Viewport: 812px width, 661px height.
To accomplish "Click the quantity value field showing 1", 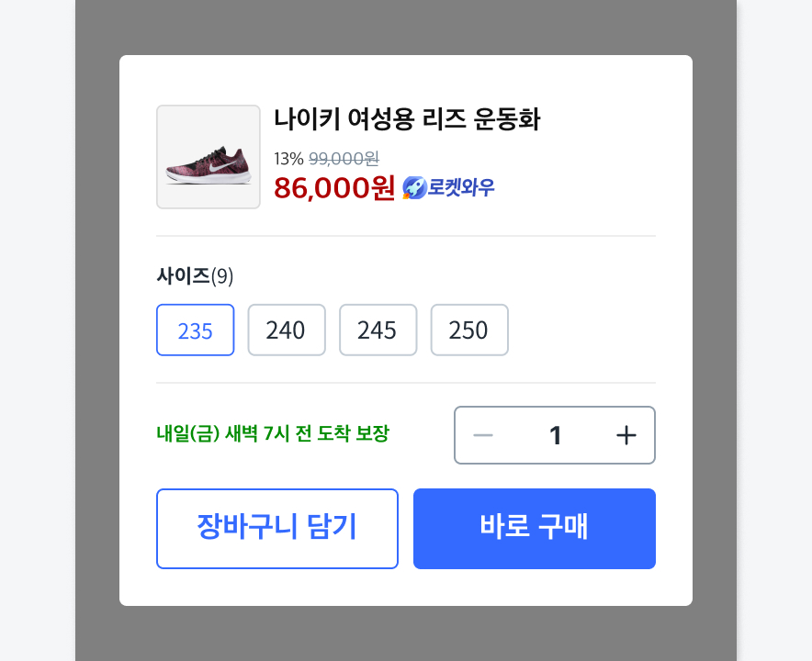I will click(x=555, y=435).
